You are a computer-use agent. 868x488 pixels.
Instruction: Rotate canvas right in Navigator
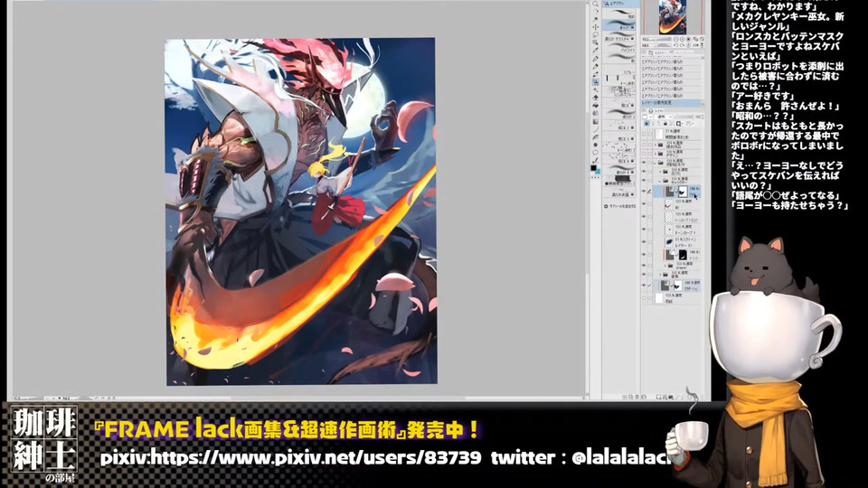682,45
